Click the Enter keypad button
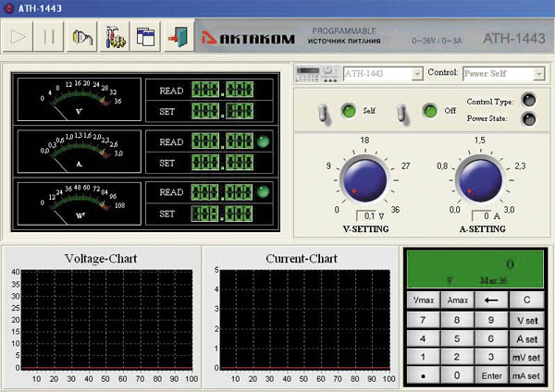The width and height of the screenshot is (555, 392). coord(491,375)
